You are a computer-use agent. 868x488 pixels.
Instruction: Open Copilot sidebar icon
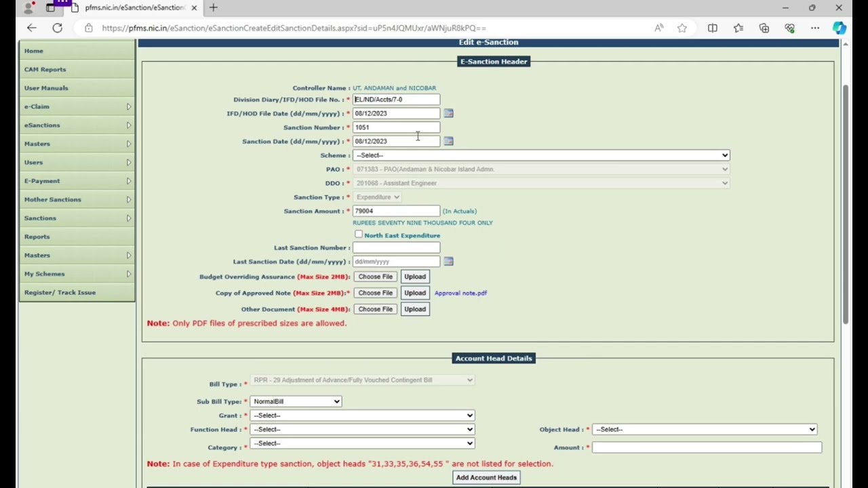coord(840,28)
